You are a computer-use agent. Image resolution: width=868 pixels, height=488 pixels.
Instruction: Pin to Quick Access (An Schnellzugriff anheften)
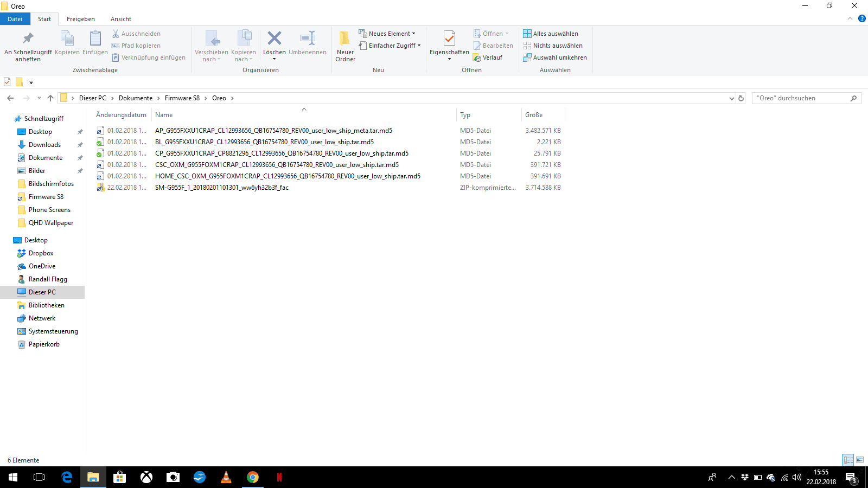click(x=28, y=46)
